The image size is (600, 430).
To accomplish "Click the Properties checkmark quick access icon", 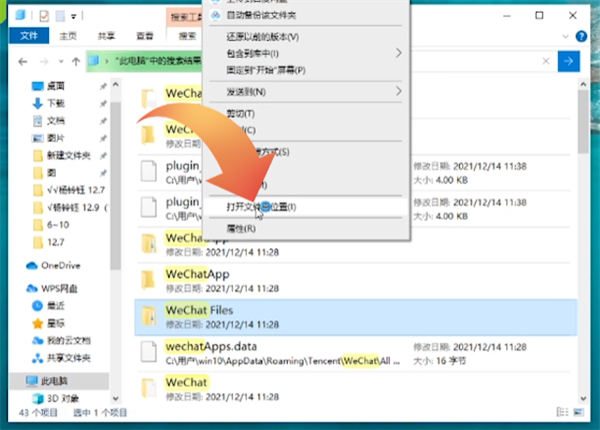I will point(44,16).
